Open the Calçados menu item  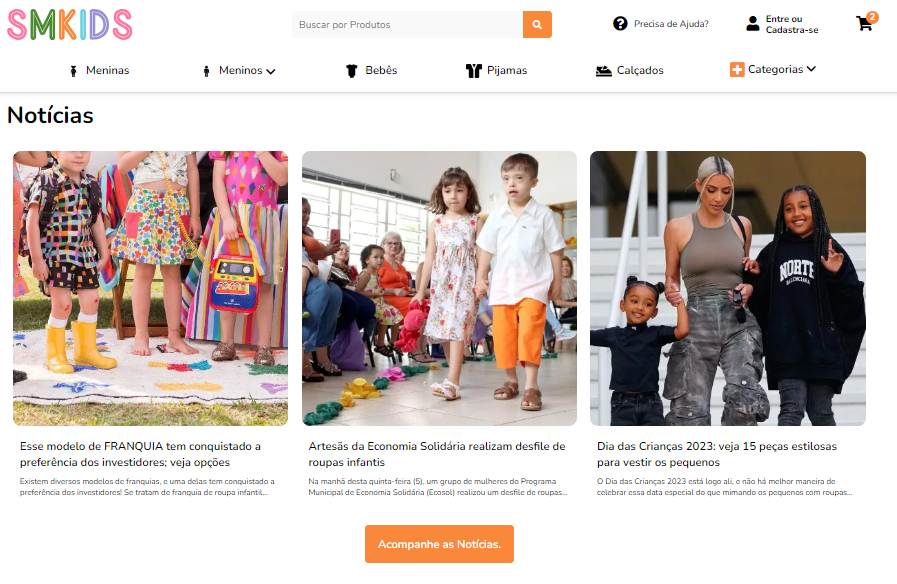[640, 70]
